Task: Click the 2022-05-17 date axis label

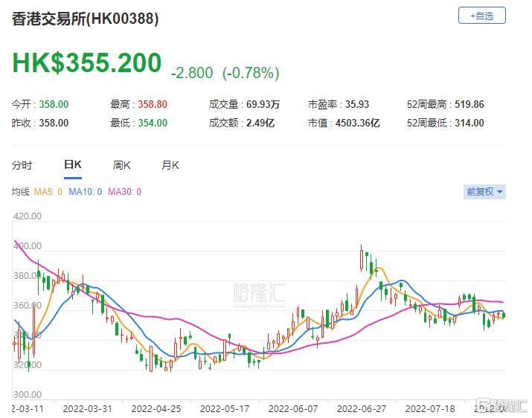Action: pyautogui.click(x=225, y=409)
